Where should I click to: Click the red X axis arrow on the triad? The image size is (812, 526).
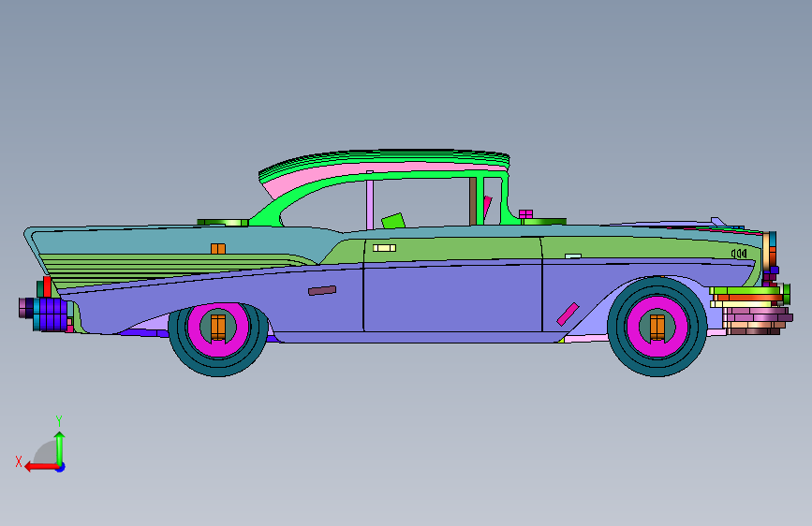(41, 467)
